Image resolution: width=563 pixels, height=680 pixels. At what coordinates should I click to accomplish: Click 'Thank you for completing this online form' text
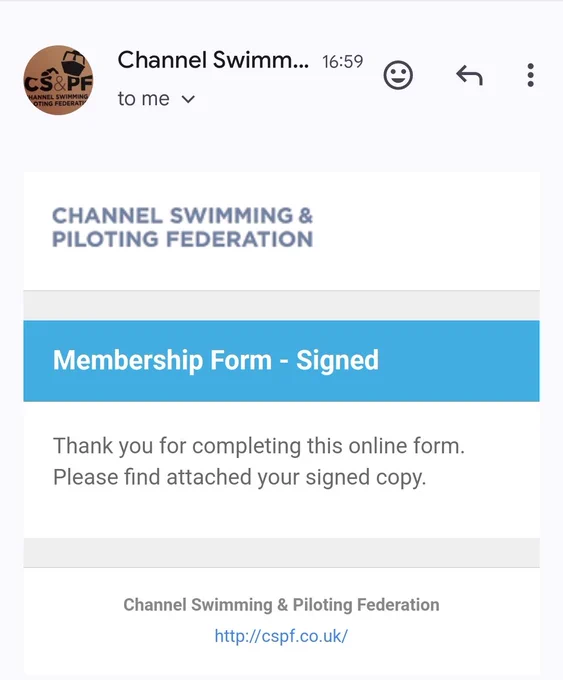(x=259, y=446)
